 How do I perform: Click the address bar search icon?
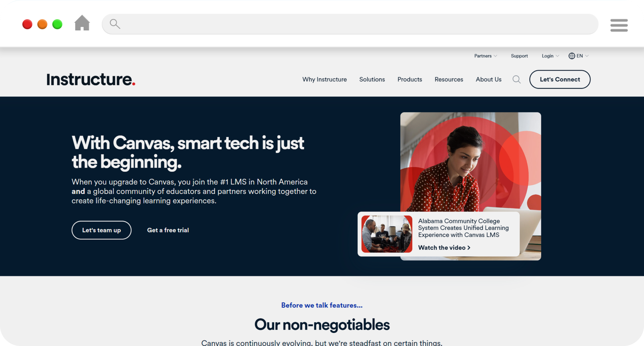click(115, 24)
